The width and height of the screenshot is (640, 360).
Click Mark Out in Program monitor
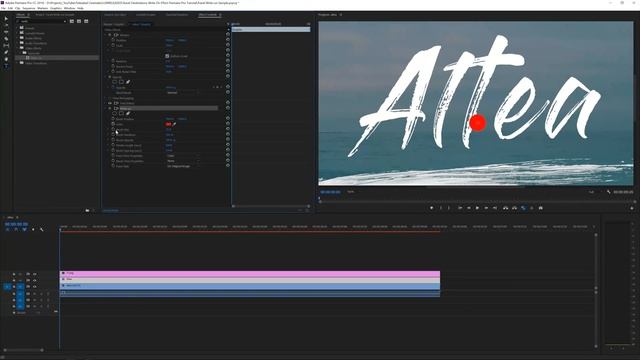click(x=449, y=208)
